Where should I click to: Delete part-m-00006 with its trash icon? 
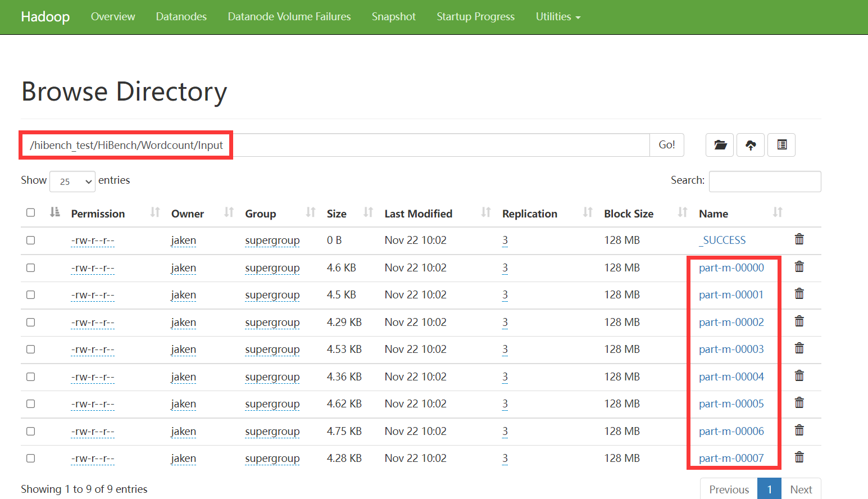(x=799, y=430)
